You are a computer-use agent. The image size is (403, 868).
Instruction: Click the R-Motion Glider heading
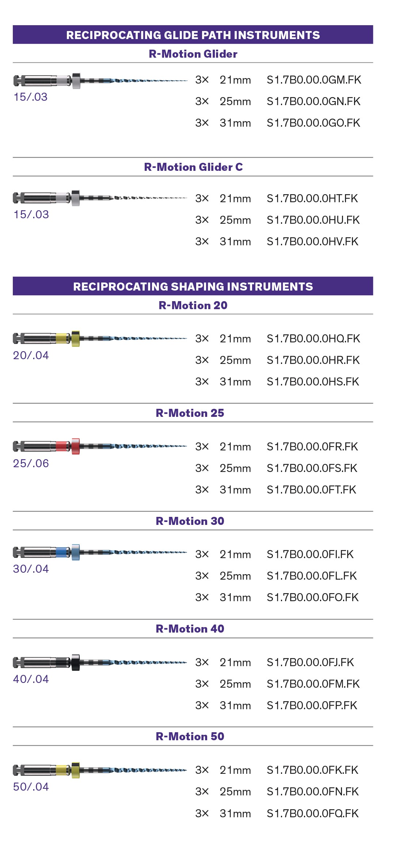pos(193,54)
